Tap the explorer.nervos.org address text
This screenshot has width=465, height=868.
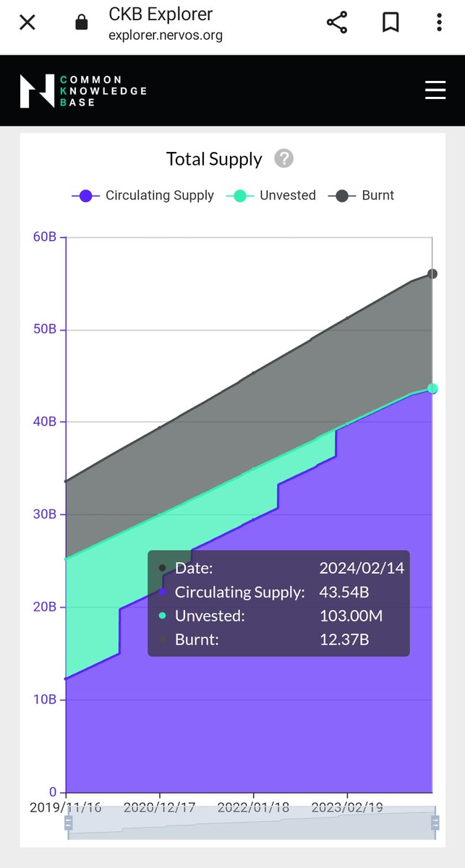(x=166, y=35)
